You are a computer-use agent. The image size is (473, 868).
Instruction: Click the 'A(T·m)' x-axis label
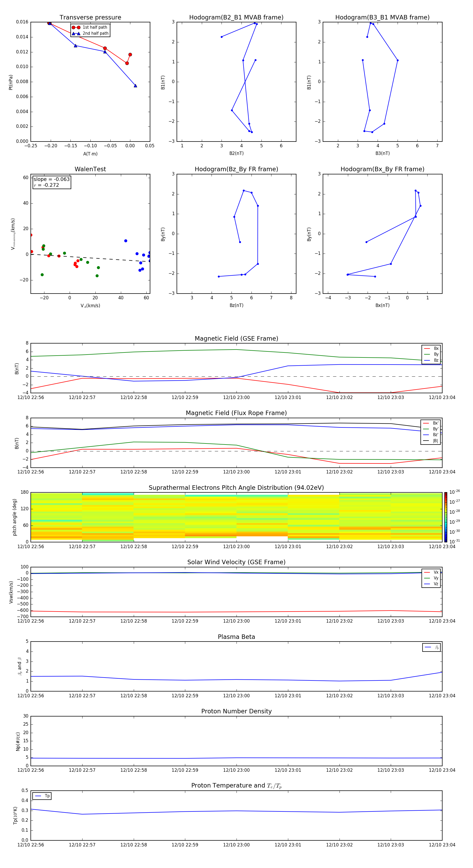pyautogui.click(x=90, y=154)
